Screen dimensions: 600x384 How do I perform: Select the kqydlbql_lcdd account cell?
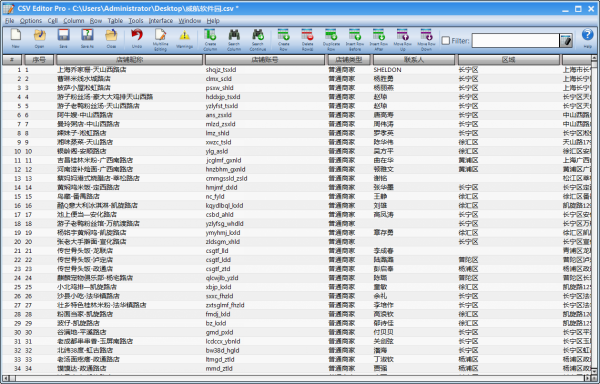[265, 205]
